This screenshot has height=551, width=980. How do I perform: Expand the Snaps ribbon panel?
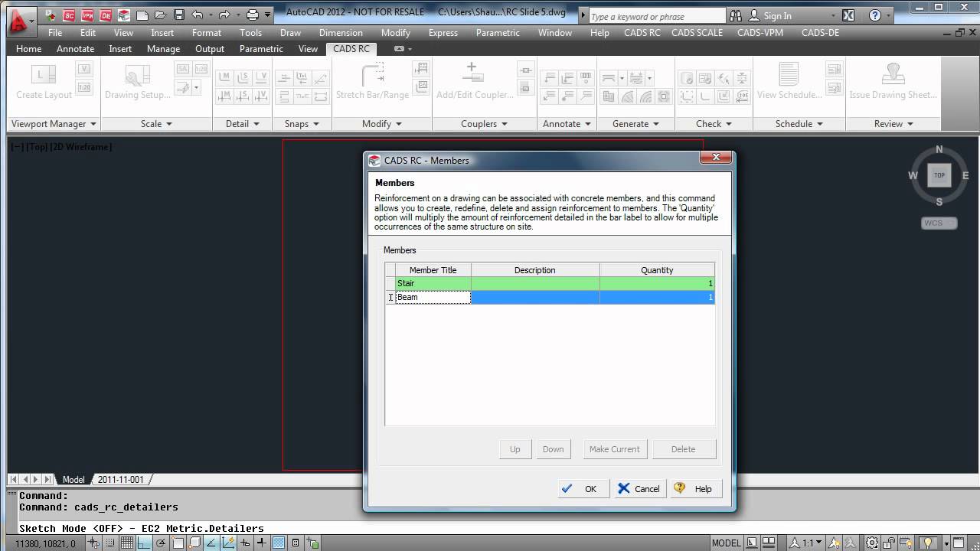302,124
